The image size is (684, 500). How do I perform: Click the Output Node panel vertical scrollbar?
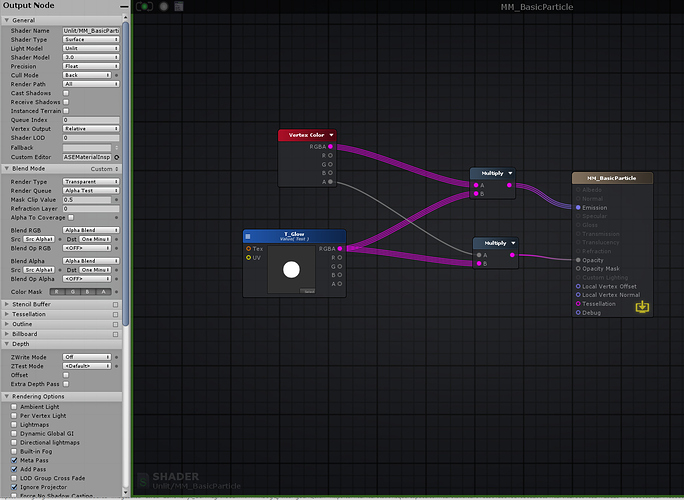[126, 175]
